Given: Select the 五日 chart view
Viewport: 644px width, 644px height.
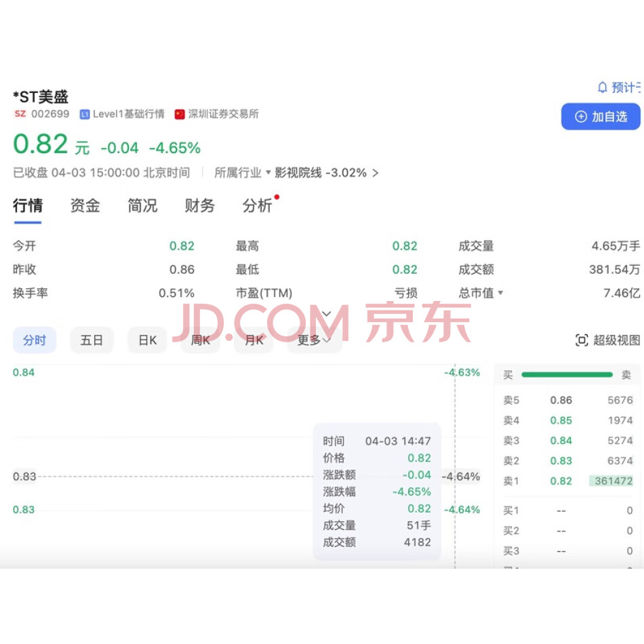Looking at the screenshot, I should (92, 340).
